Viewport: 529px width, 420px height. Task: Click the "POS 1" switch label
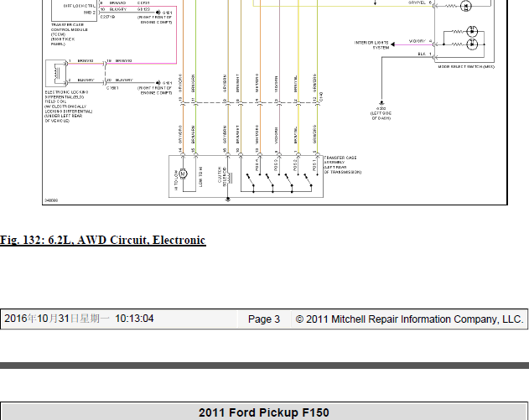[314, 165]
